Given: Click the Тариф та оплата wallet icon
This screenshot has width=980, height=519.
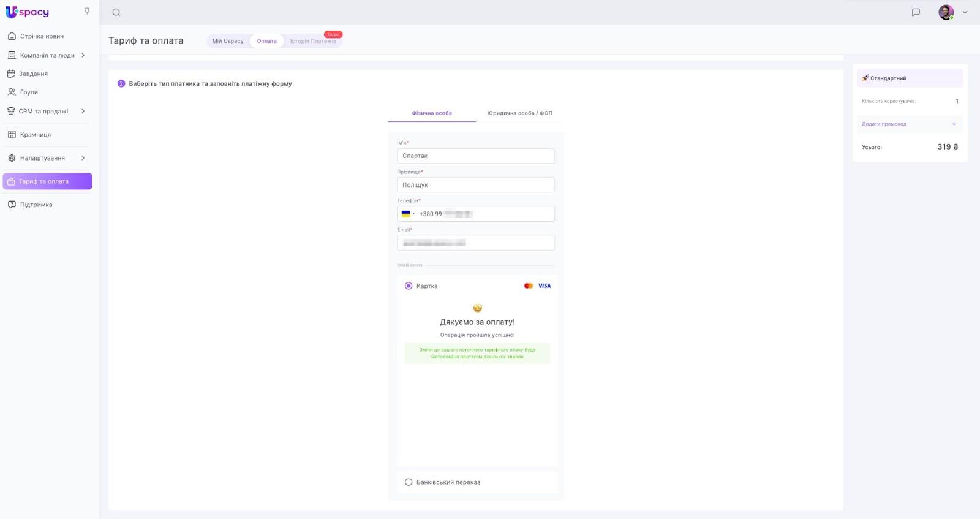Looking at the screenshot, I should pyautogui.click(x=11, y=181).
